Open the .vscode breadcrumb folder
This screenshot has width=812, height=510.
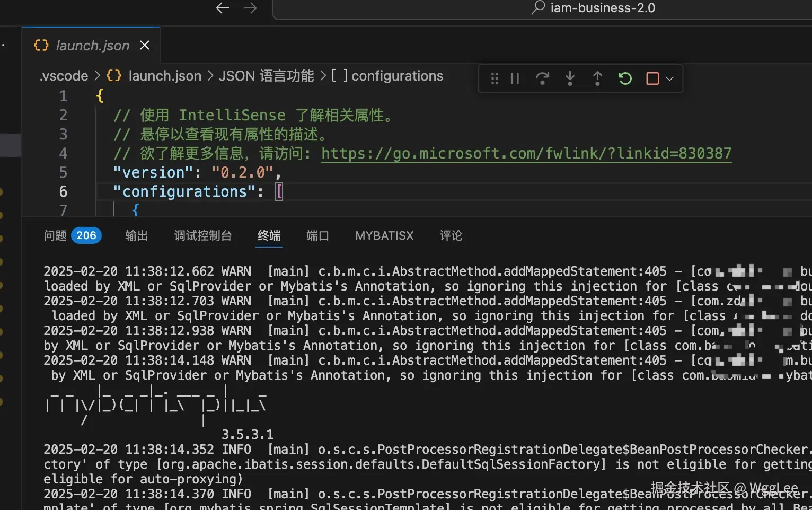click(64, 76)
